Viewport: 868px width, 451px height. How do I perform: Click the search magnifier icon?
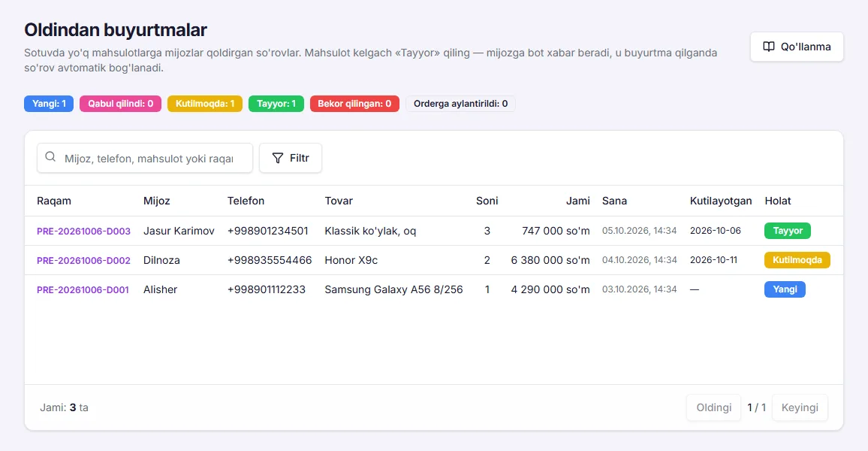pos(50,157)
